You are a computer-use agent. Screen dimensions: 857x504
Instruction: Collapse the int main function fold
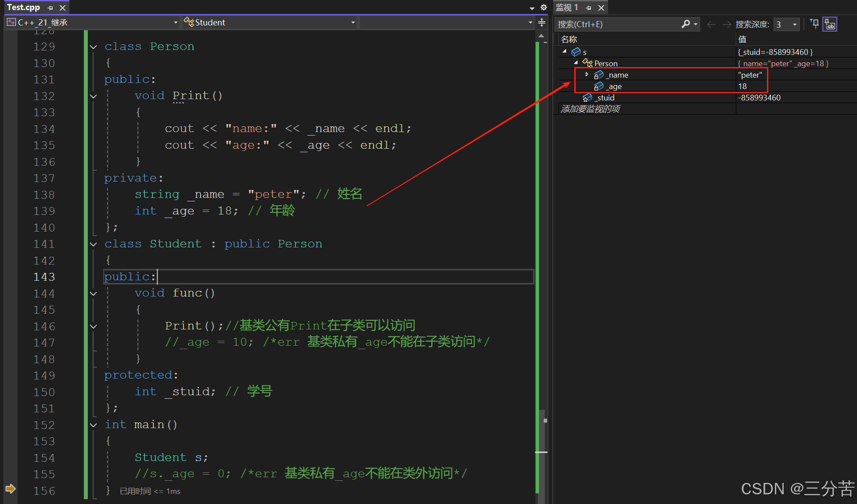pos(94,425)
